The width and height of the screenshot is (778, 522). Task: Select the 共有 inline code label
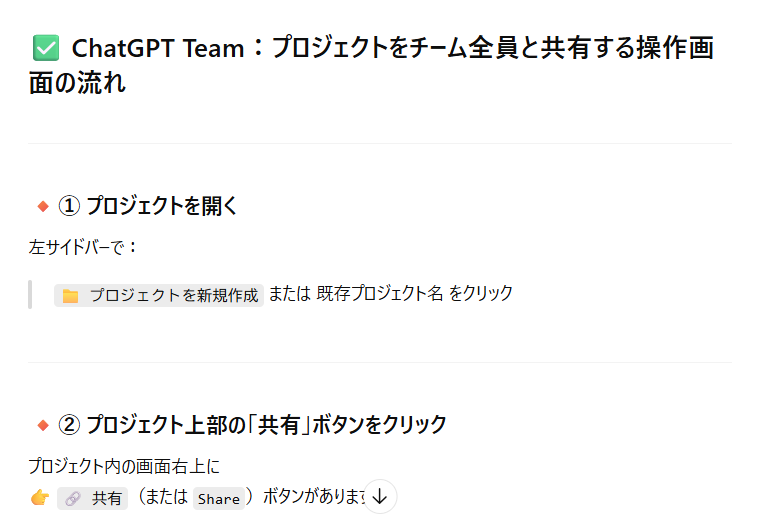[x=92, y=498]
